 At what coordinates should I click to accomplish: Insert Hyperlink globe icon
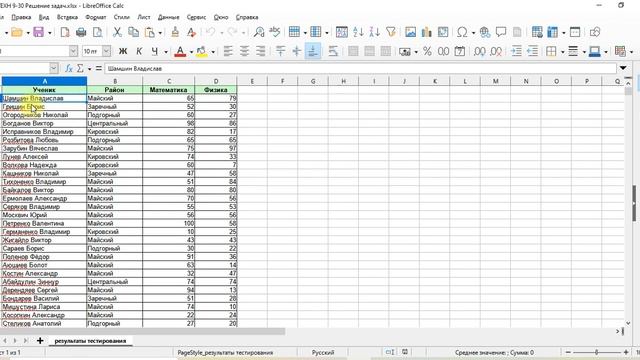pyautogui.click(x=485, y=32)
